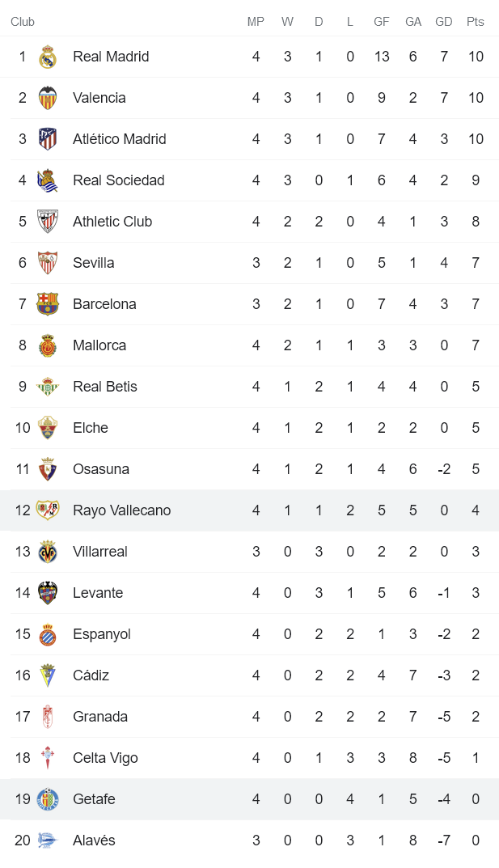Sort by the MP column

coord(256,22)
